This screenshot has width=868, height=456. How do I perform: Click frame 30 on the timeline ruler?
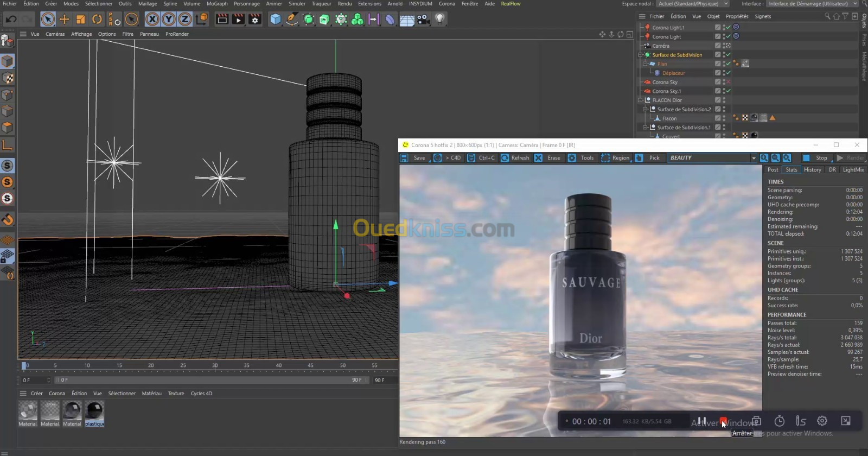coord(215,365)
